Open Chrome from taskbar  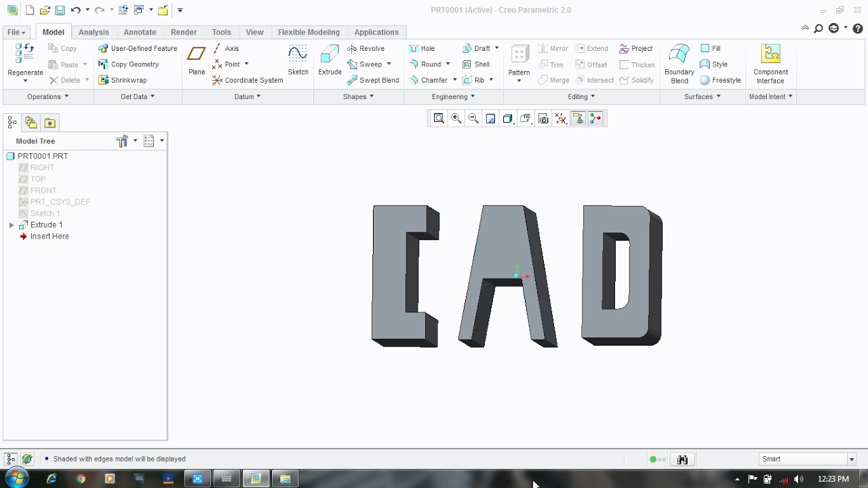(x=81, y=479)
